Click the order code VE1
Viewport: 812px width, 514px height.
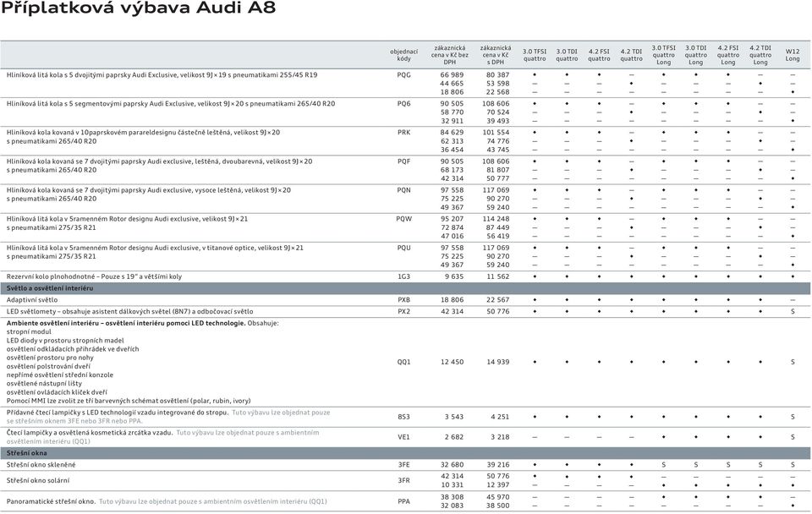point(404,437)
